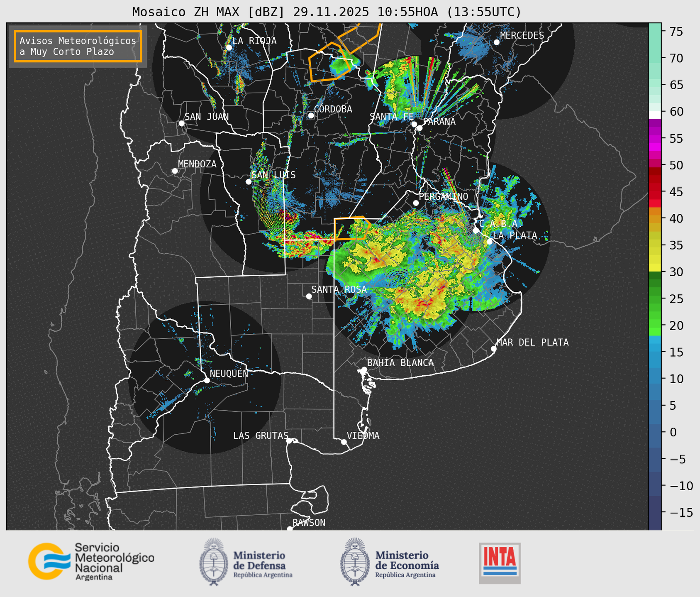Click the BAHÍA BLANCA label text
This screenshot has height=597, width=700.
(400, 363)
